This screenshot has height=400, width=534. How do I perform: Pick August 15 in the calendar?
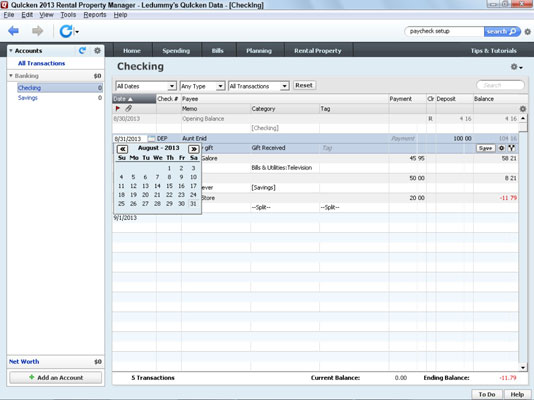tap(169, 186)
